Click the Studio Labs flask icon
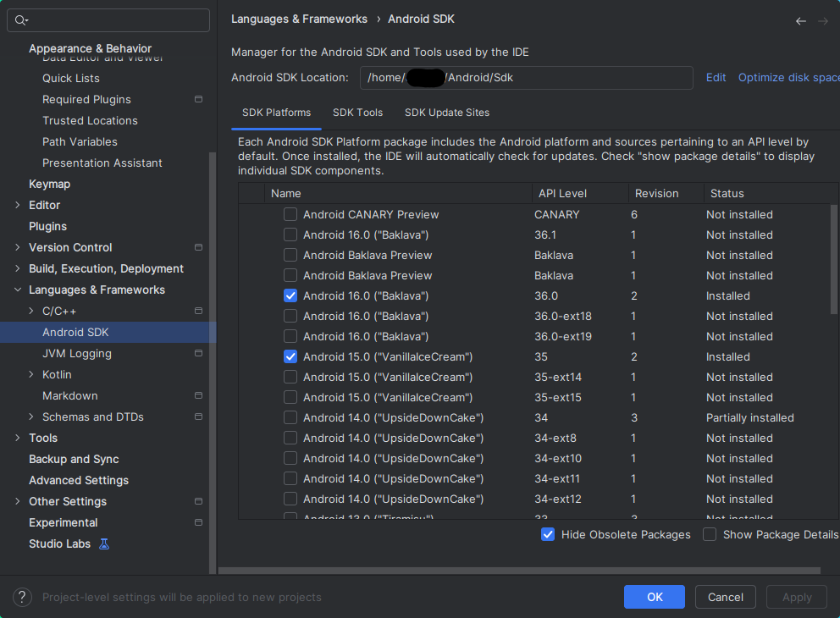 click(x=104, y=544)
